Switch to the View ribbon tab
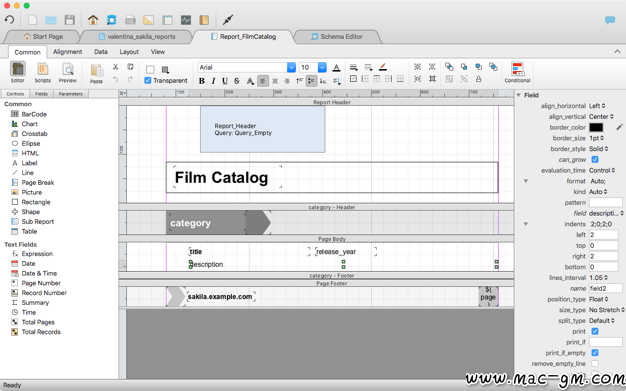Viewport: 626px width, 391px height. point(158,52)
